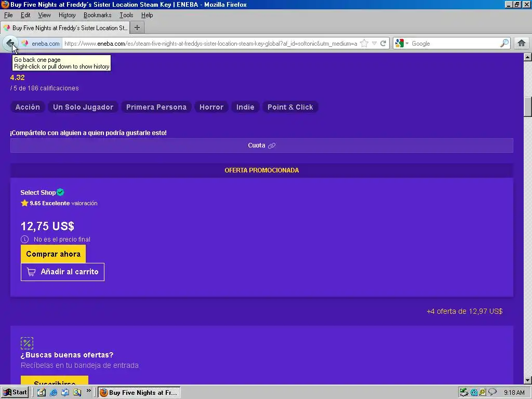The height and width of the screenshot is (399, 532).
Task: Click the Select Shop seller name
Action: point(38,192)
